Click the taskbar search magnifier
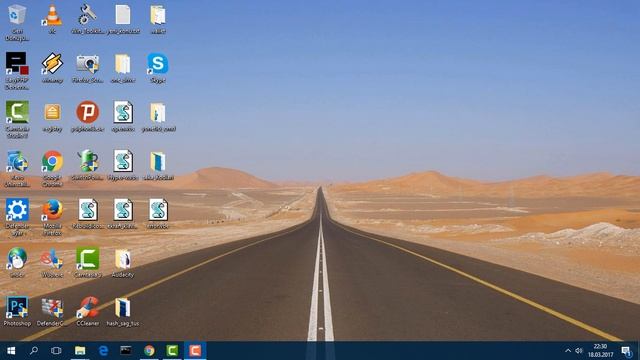 pos(34,351)
